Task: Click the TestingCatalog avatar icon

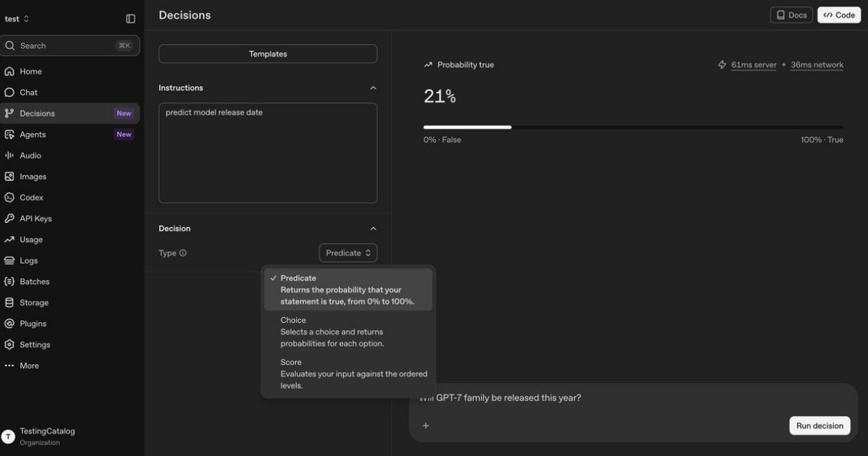Action: [x=8, y=436]
